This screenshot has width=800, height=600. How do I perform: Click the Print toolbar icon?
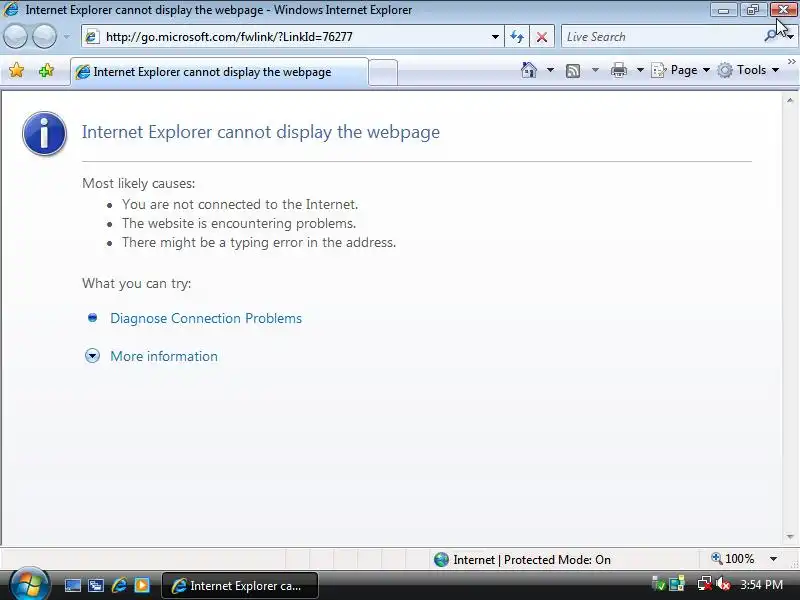619,70
